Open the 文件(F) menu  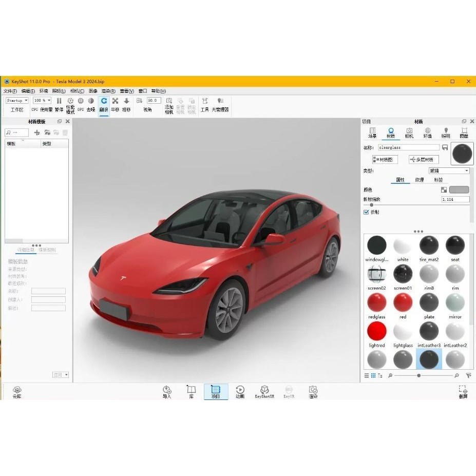10,91
